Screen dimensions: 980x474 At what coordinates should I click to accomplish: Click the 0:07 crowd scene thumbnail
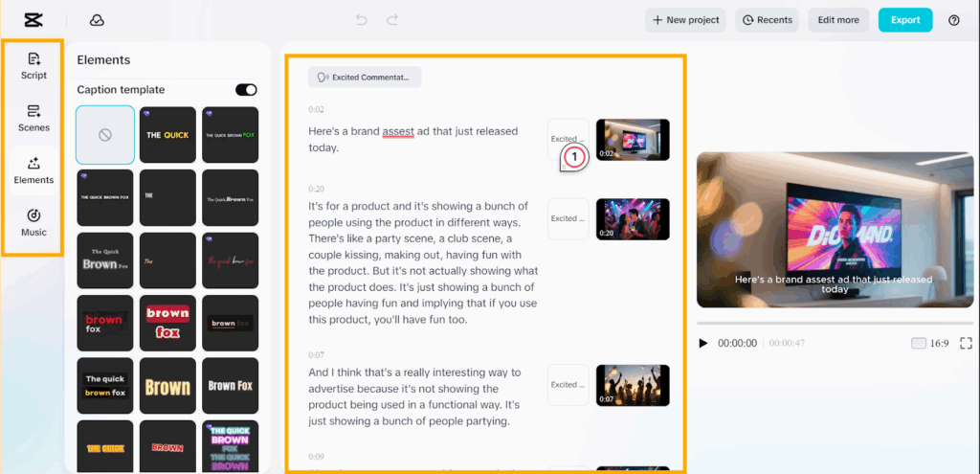[x=633, y=385]
